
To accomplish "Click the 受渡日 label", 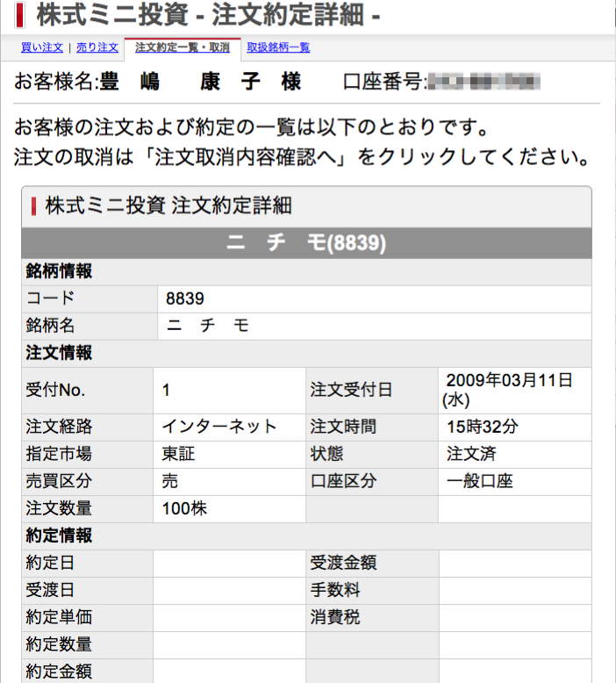I will (x=50, y=590).
